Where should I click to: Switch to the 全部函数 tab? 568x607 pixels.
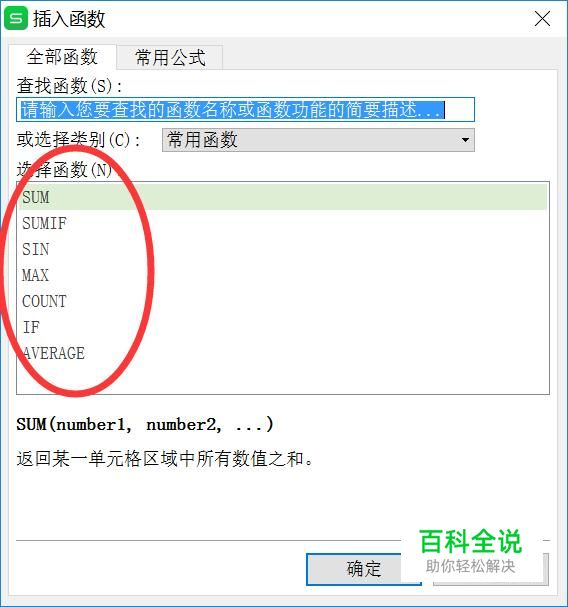pos(62,57)
